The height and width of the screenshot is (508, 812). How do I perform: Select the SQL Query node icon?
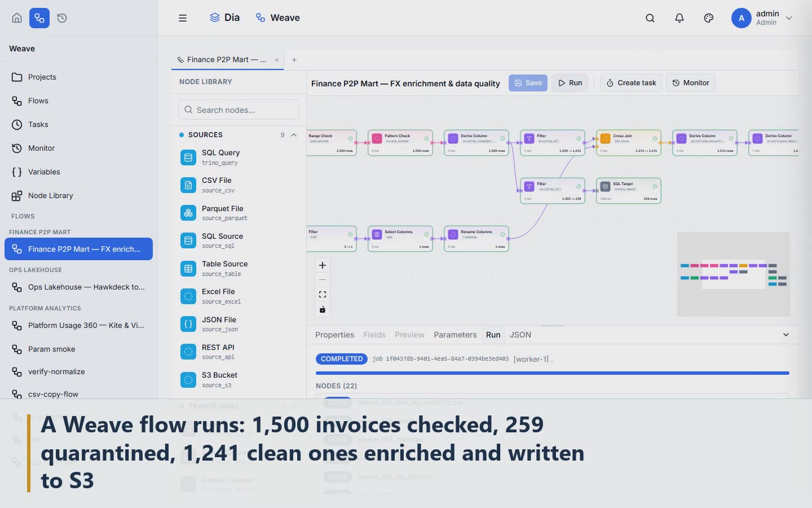pos(188,157)
